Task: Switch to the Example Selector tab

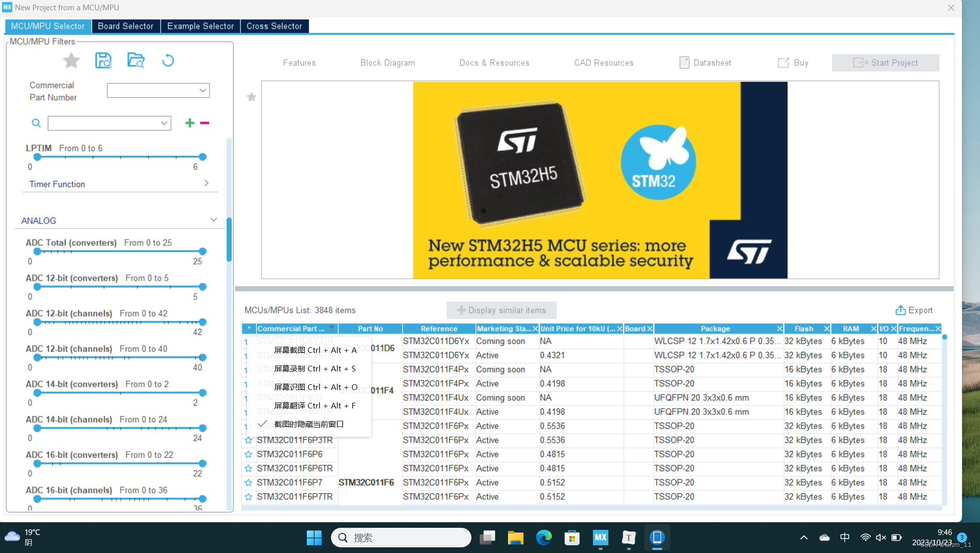Action: (x=200, y=26)
